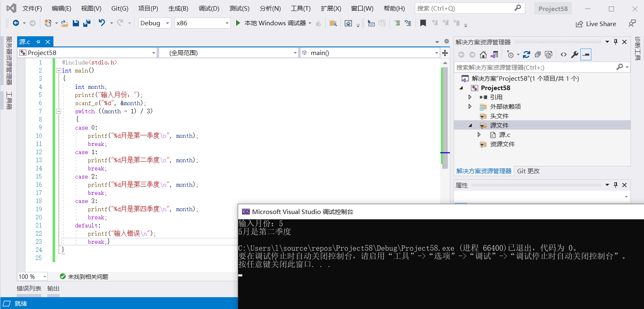Screen dimensions: 644x309
Task: Expand the 引用 tree node
Action: coord(470,97)
